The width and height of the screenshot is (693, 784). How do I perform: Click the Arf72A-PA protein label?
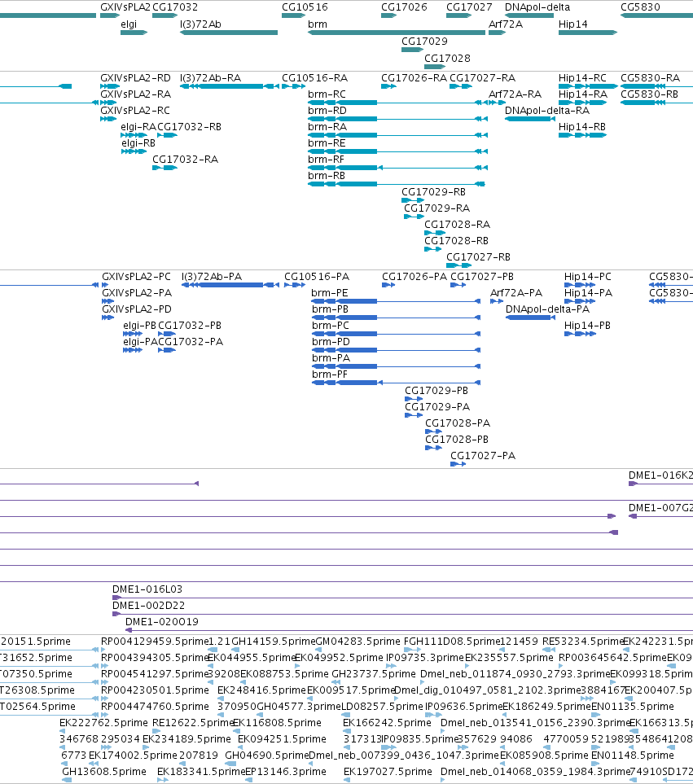516,293
